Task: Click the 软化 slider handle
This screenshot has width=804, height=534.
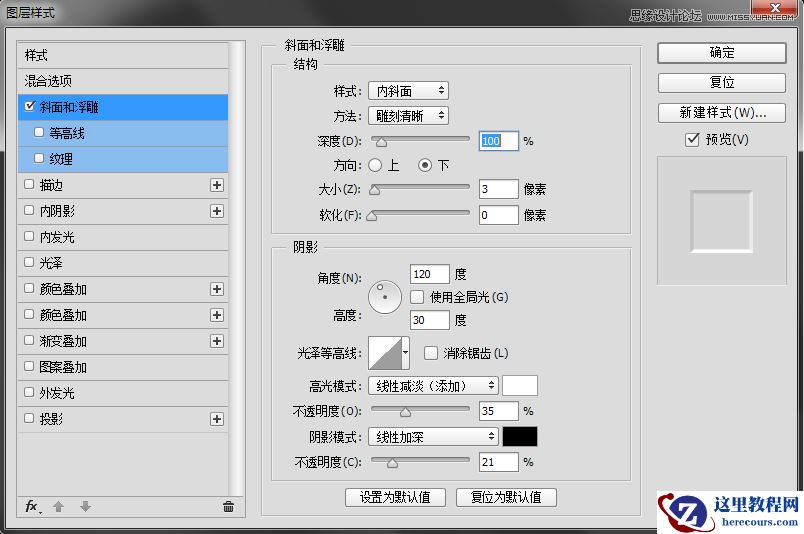Action: (x=372, y=216)
